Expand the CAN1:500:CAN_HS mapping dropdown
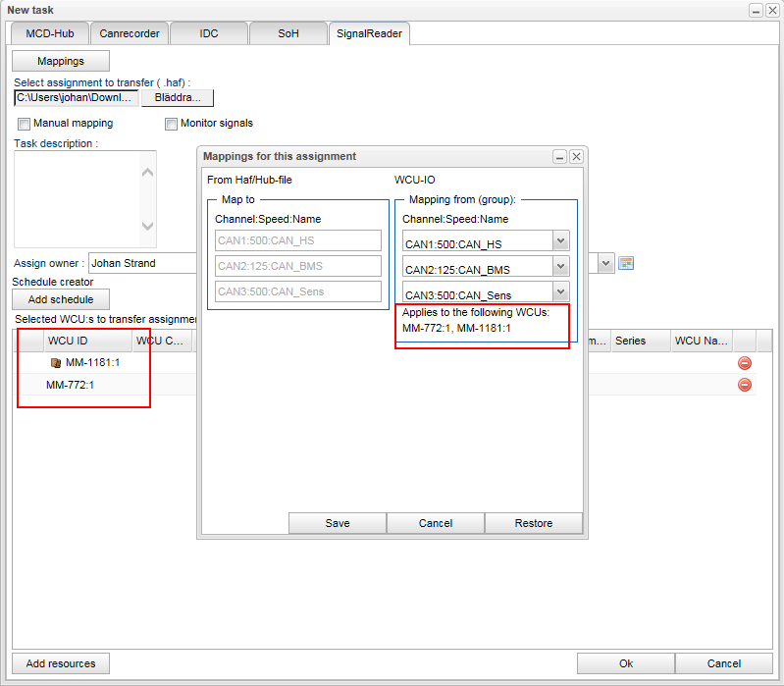Screen dimensions: 784x686 pyautogui.click(x=560, y=241)
